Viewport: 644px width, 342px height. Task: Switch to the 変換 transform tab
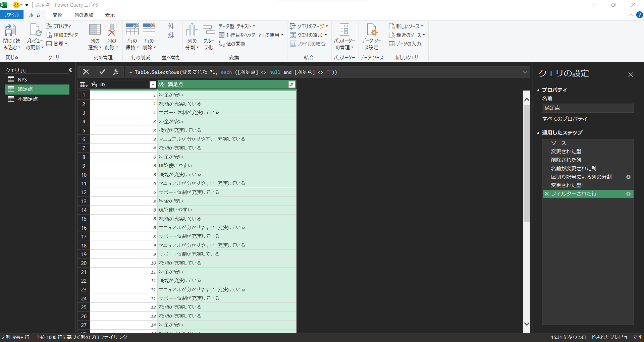coord(57,15)
